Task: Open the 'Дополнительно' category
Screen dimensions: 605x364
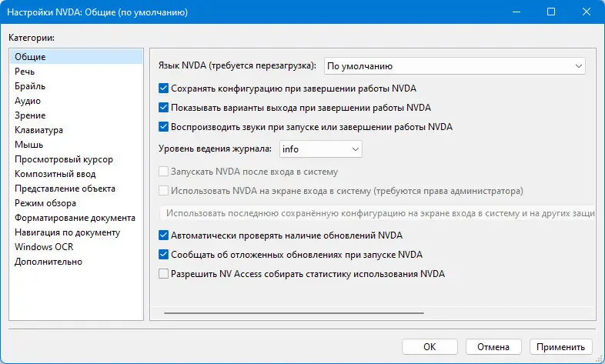Action: (x=48, y=262)
